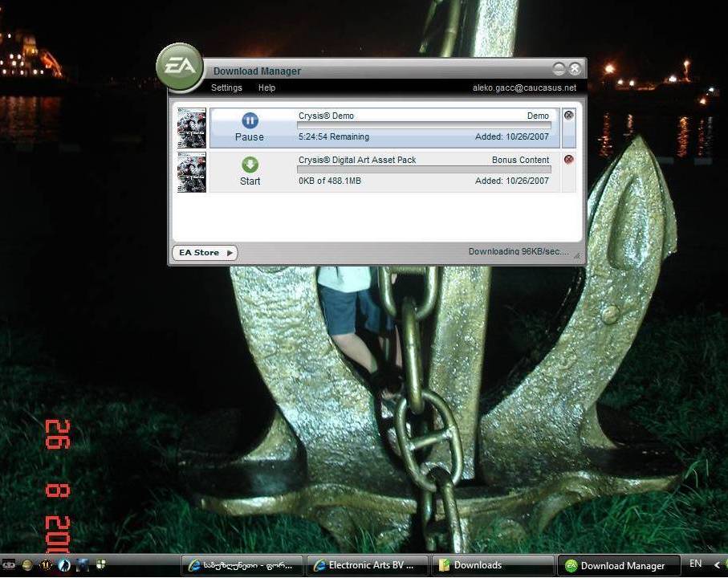Open the Help menu
Image resolution: width=728 pixels, height=578 pixels.
pos(267,88)
